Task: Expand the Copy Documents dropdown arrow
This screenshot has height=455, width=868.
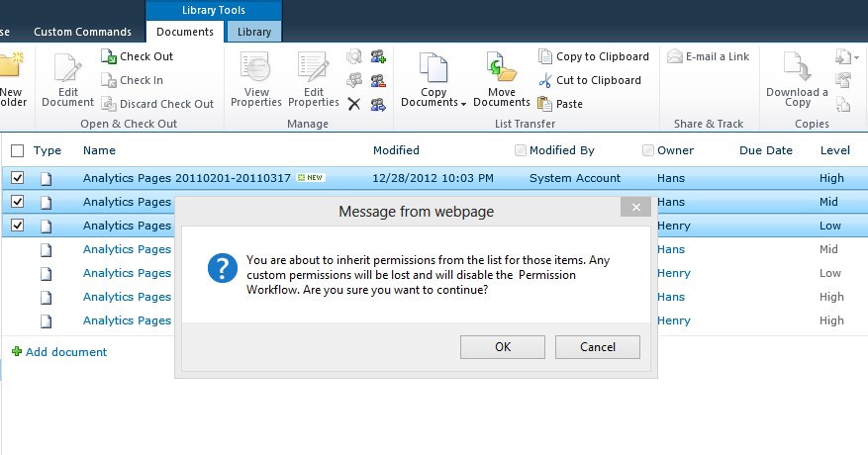Action: coord(463,104)
